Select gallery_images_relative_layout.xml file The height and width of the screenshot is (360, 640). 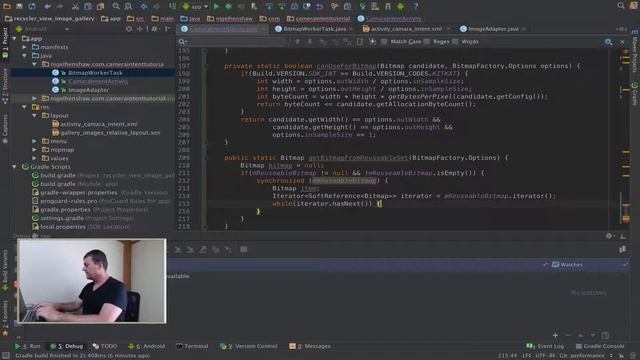point(110,133)
